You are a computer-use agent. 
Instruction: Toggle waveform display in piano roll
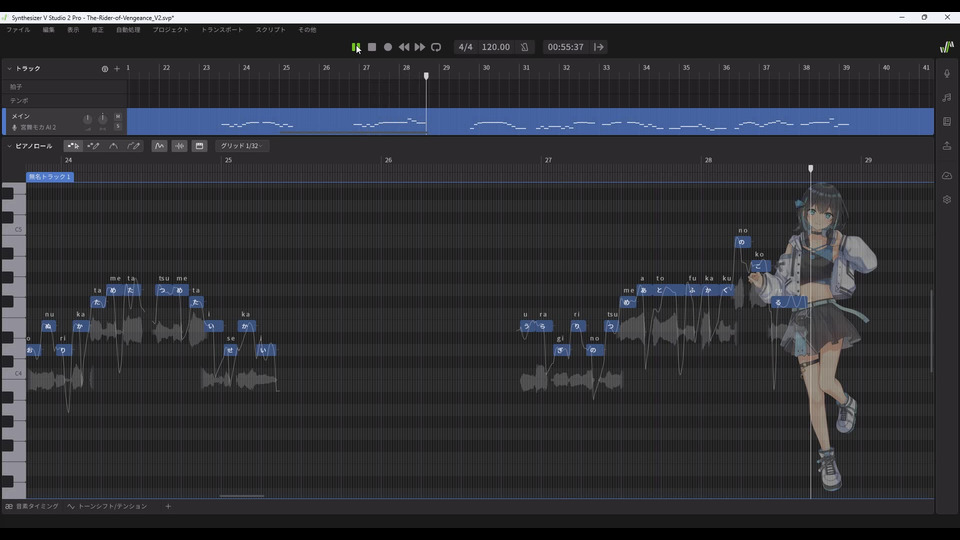pos(179,146)
